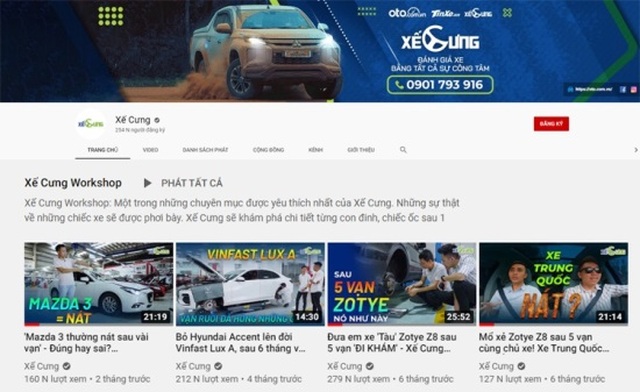Click the 21:14 duration badge on last thumbnail
640x392 pixels.
point(610,317)
